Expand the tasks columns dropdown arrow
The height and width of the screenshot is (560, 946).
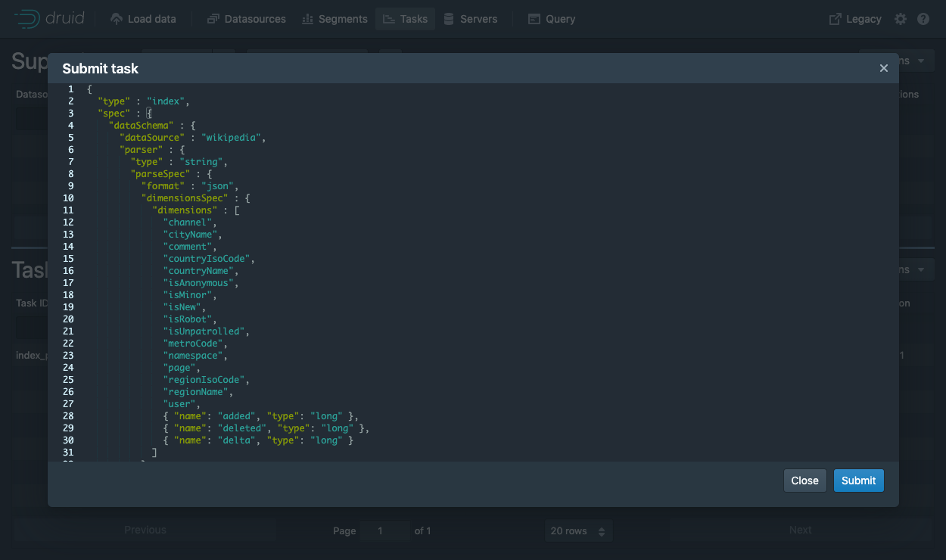click(921, 269)
